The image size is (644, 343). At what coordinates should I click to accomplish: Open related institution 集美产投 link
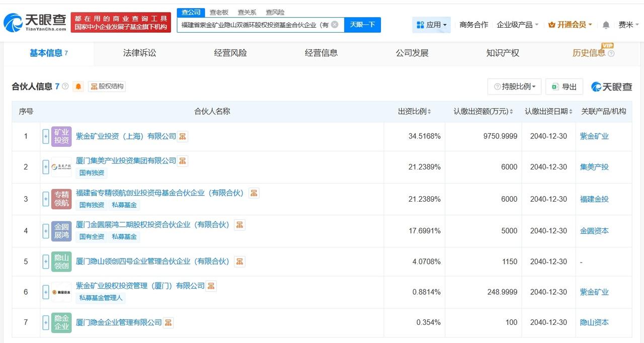point(594,167)
